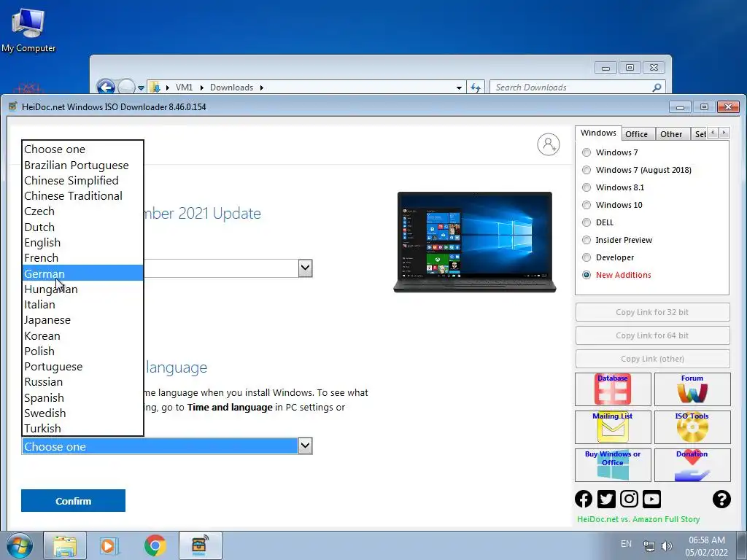Choose Chinese Simplified from the list
This screenshot has width=747, height=560.
83,181
